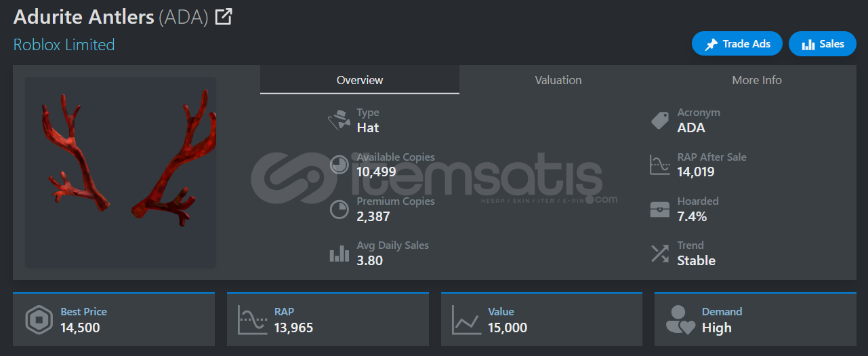Click the Hoarded chest icon
Screen dimensions: 868x356
pyautogui.click(x=660, y=210)
